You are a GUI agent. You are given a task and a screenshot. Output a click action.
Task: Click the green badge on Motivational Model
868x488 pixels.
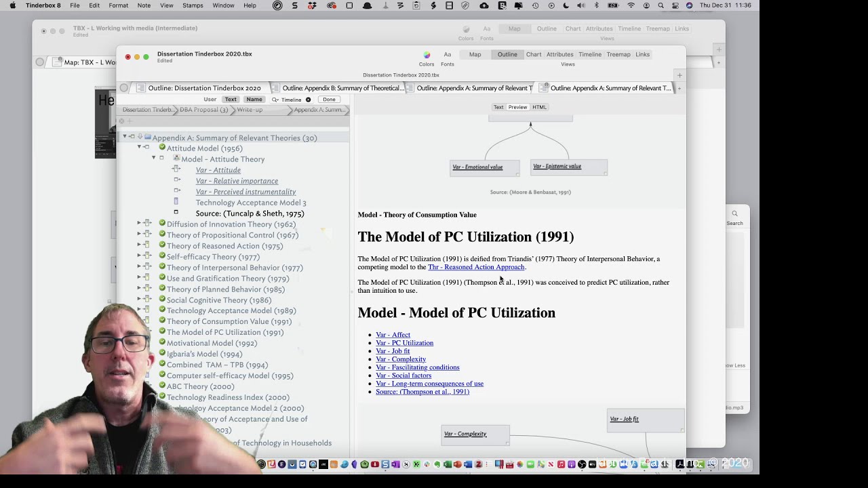[x=162, y=343]
